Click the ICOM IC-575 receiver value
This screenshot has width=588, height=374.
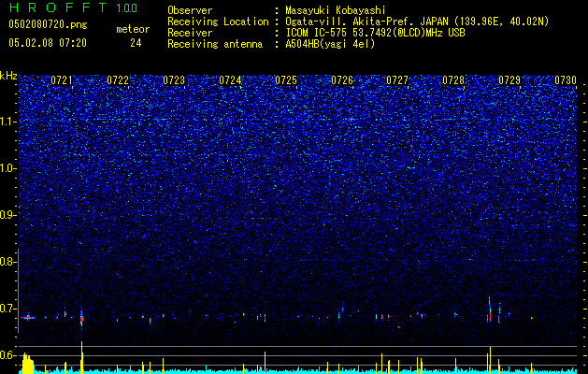tap(376, 33)
